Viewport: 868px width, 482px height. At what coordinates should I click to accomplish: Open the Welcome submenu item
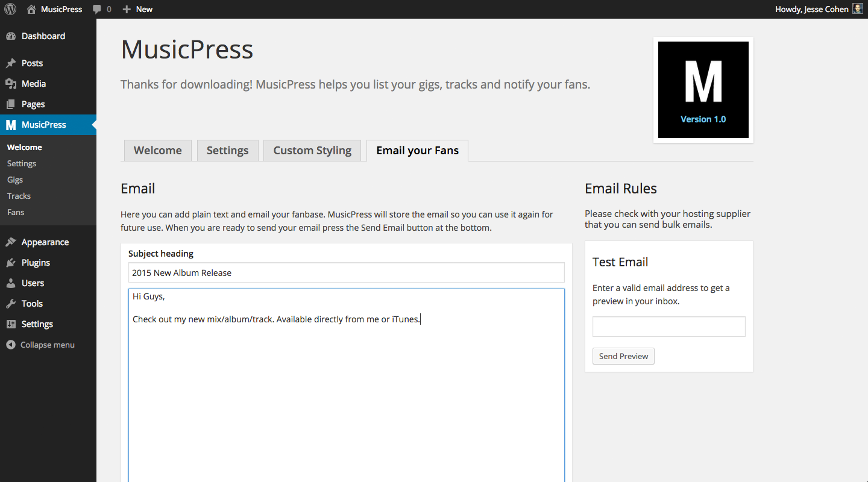25,147
